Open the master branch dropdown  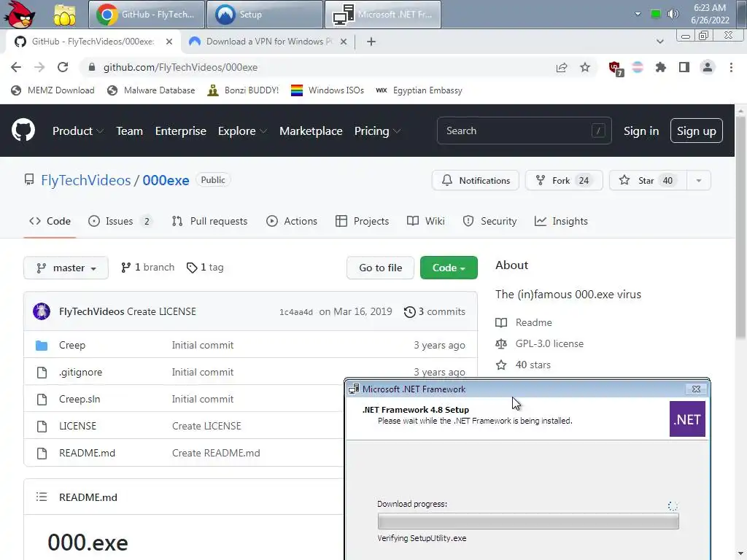tap(66, 268)
